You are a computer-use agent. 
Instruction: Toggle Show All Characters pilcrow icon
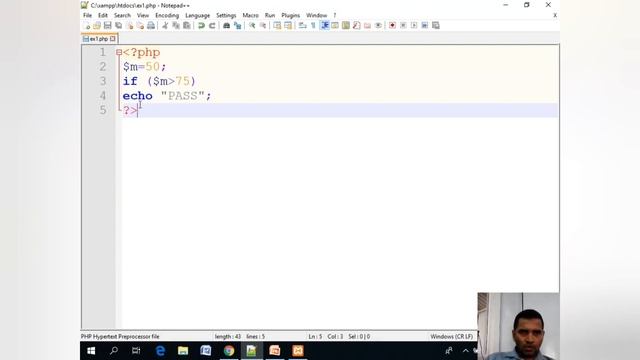(x=313, y=26)
